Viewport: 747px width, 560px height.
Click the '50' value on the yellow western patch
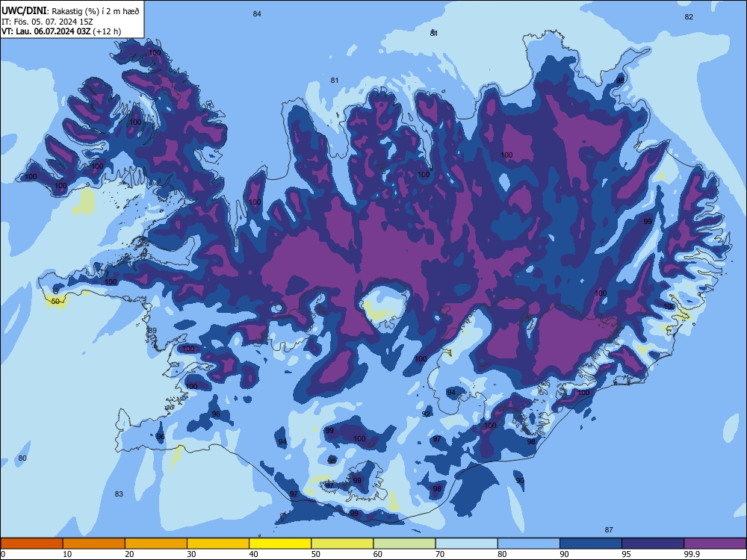coord(55,302)
